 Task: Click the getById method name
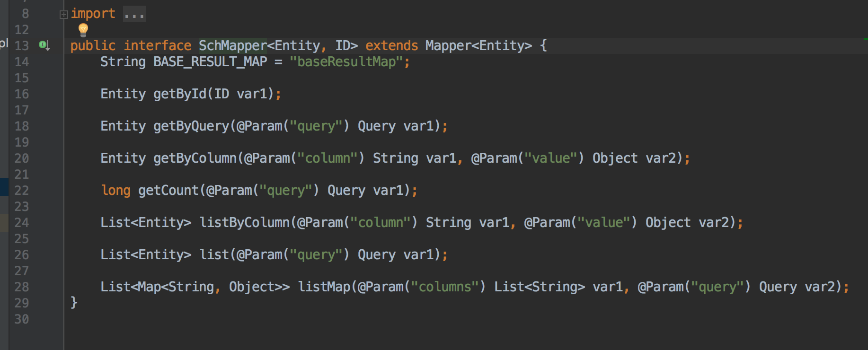click(x=180, y=94)
